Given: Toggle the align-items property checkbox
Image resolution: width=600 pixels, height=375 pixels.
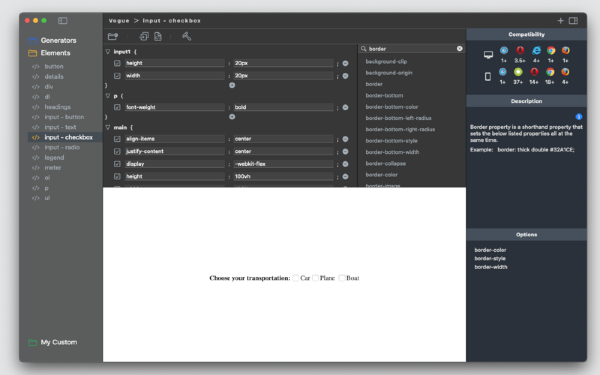Looking at the screenshot, I should tap(117, 139).
